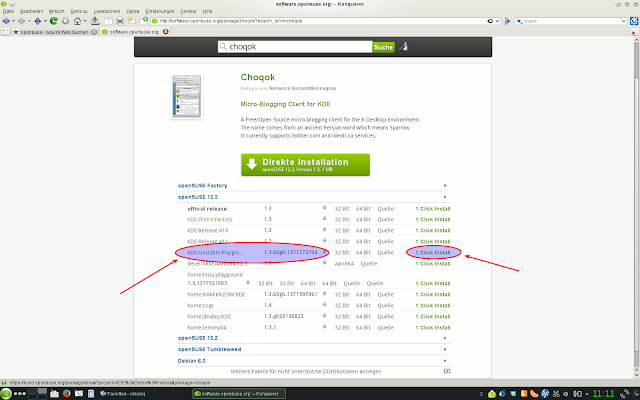Screen dimensions: 640x400
Task: Click the broom icon next to Suche
Action: pyautogui.click(x=403, y=47)
